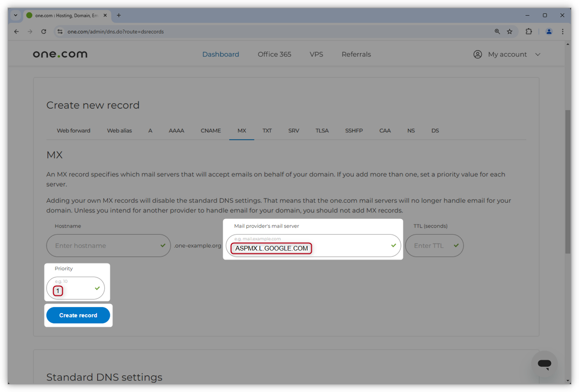Screen dimensions: 579x392
Task: Switch to the TXT record tab
Action: [x=267, y=130]
